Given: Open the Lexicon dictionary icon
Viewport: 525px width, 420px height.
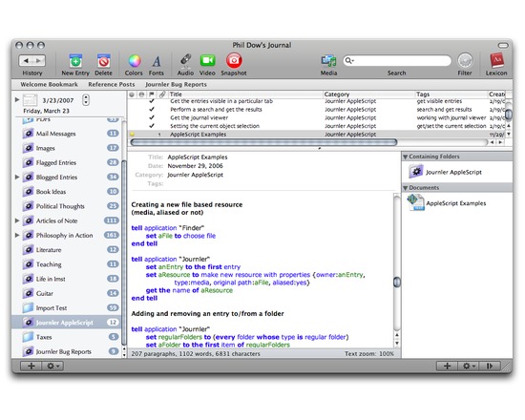Looking at the screenshot, I should 497,61.
